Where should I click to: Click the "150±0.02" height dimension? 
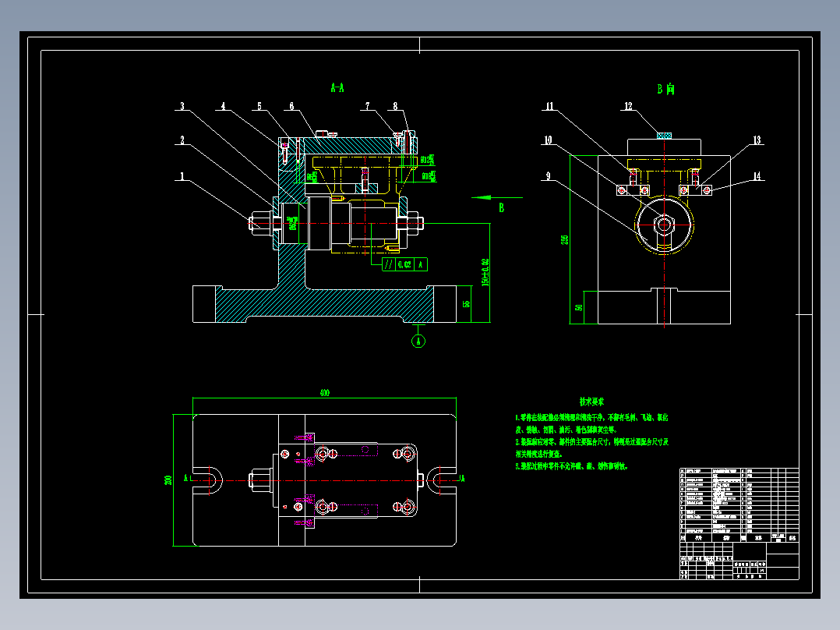[485, 272]
